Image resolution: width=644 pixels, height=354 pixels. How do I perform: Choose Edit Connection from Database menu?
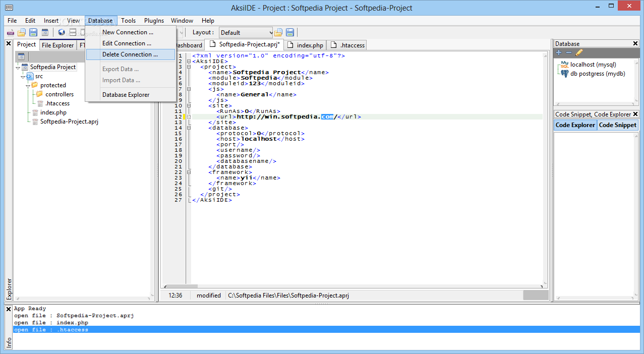(x=131, y=43)
